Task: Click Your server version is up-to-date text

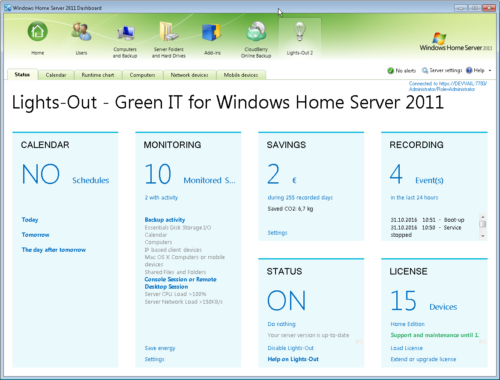Action: click(308, 335)
